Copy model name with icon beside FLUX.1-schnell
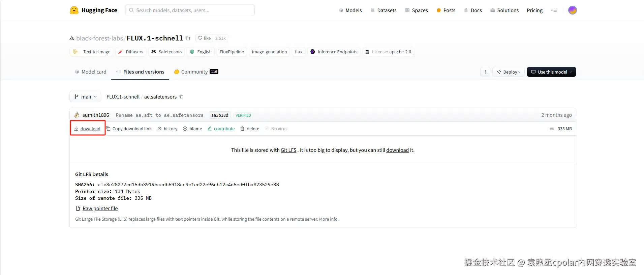The width and height of the screenshot is (644, 275). point(188,38)
